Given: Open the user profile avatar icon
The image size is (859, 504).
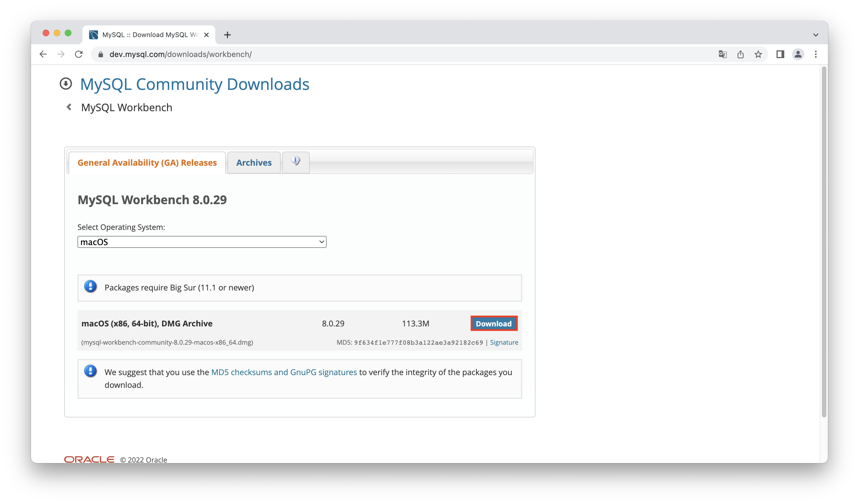Looking at the screenshot, I should click(x=798, y=54).
